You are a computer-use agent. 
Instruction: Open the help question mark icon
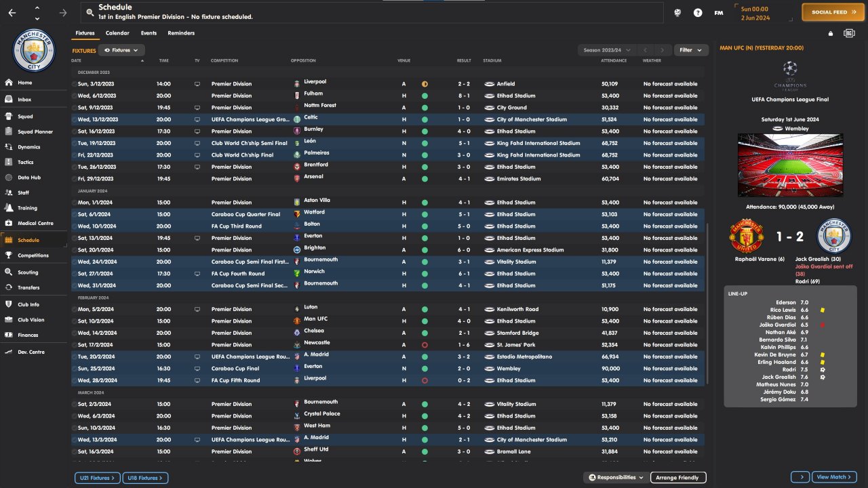tap(698, 13)
